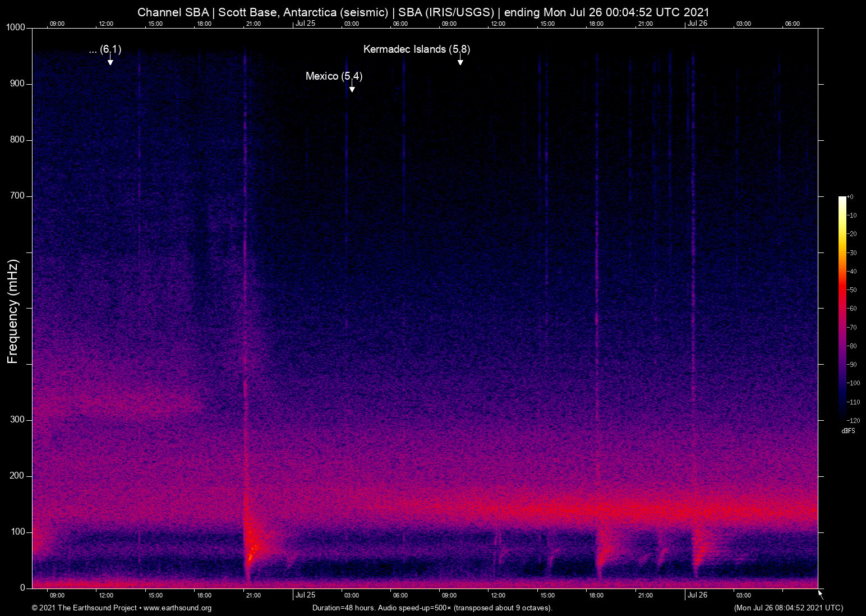Screen dimensions: 866x616
Task: Select the 21:00 timestamp on the top axis
Action: [254, 24]
